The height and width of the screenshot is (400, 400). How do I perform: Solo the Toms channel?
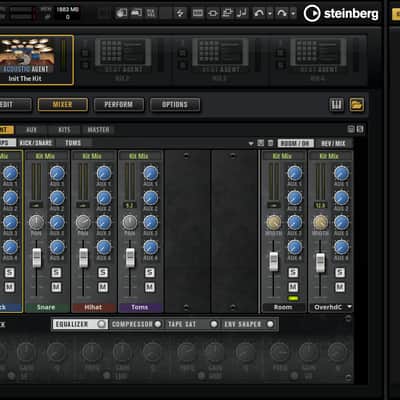pyautogui.click(x=149, y=273)
